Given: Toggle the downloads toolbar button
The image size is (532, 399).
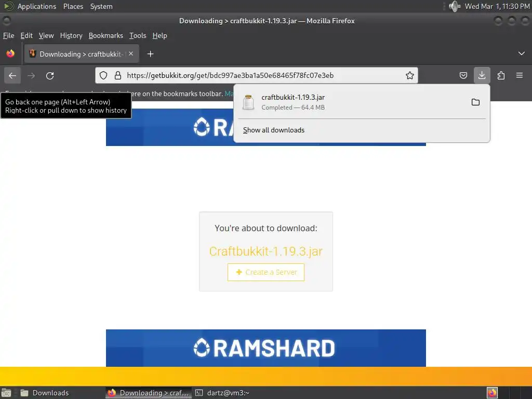Looking at the screenshot, I should click(x=482, y=75).
